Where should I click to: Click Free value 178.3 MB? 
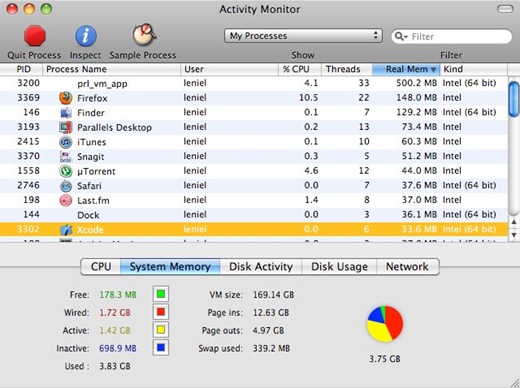[x=118, y=295]
